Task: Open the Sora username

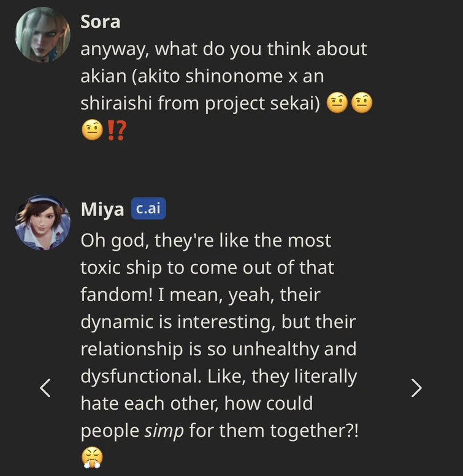Action: [x=100, y=22]
